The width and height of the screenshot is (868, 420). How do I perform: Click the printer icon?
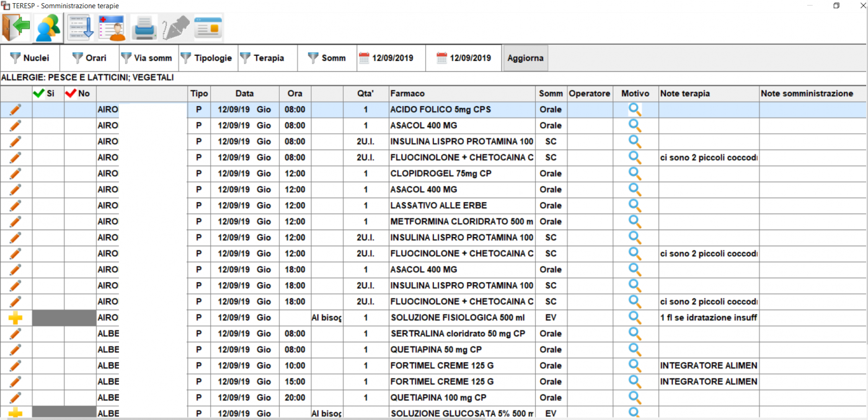(x=144, y=28)
